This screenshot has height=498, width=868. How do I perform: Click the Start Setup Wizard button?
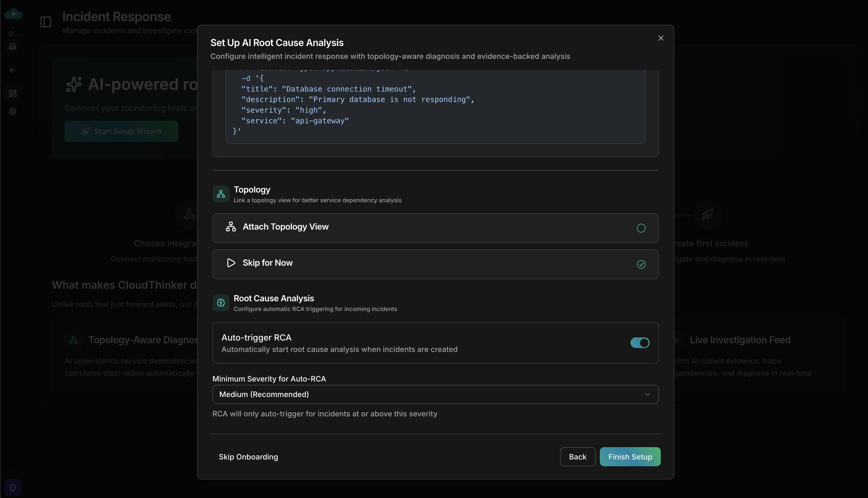pyautogui.click(x=121, y=131)
